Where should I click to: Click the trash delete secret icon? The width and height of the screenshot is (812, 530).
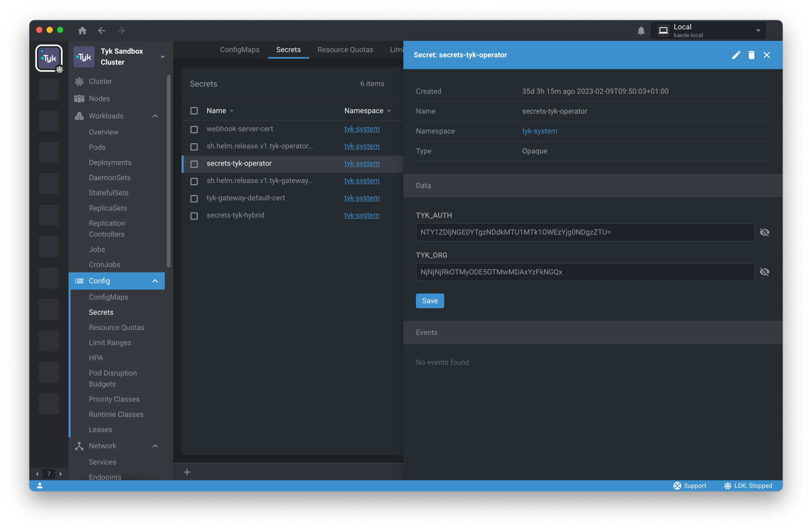[x=751, y=55]
